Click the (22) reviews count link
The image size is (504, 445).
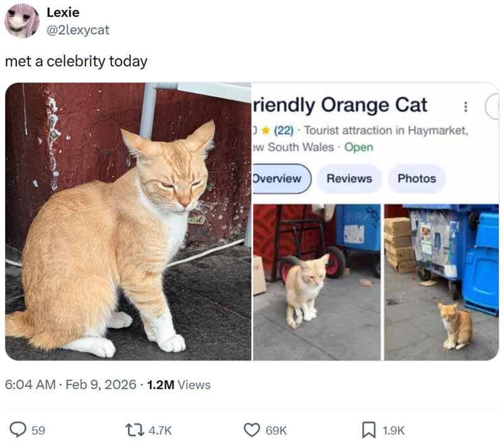point(283,130)
